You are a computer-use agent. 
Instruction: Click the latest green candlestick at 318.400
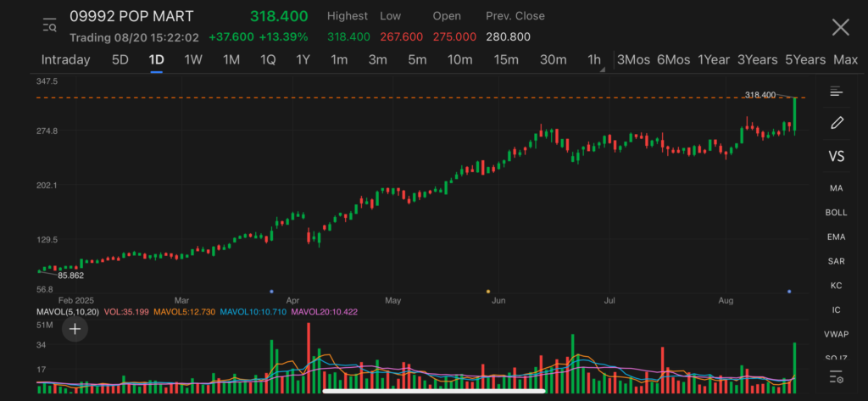coord(795,115)
